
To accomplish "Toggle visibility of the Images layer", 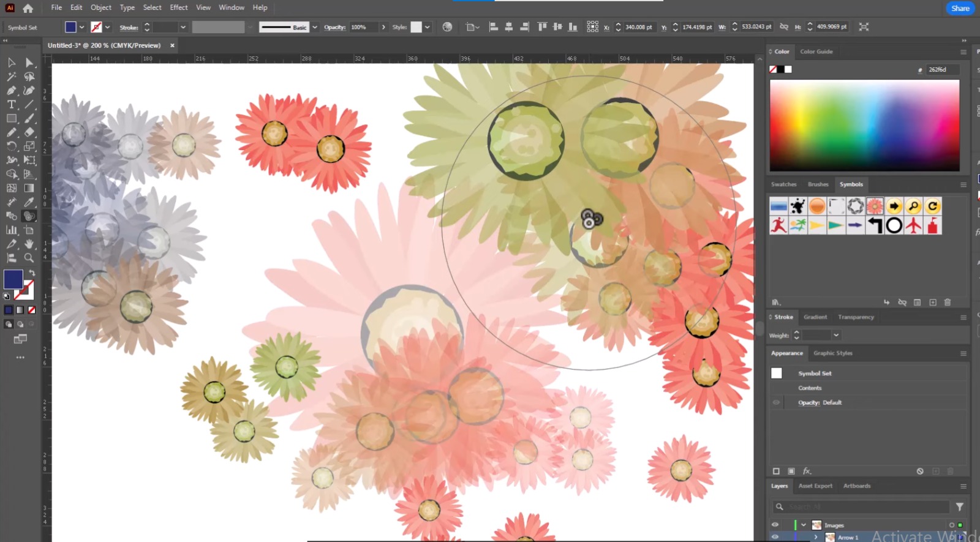I will 775,525.
